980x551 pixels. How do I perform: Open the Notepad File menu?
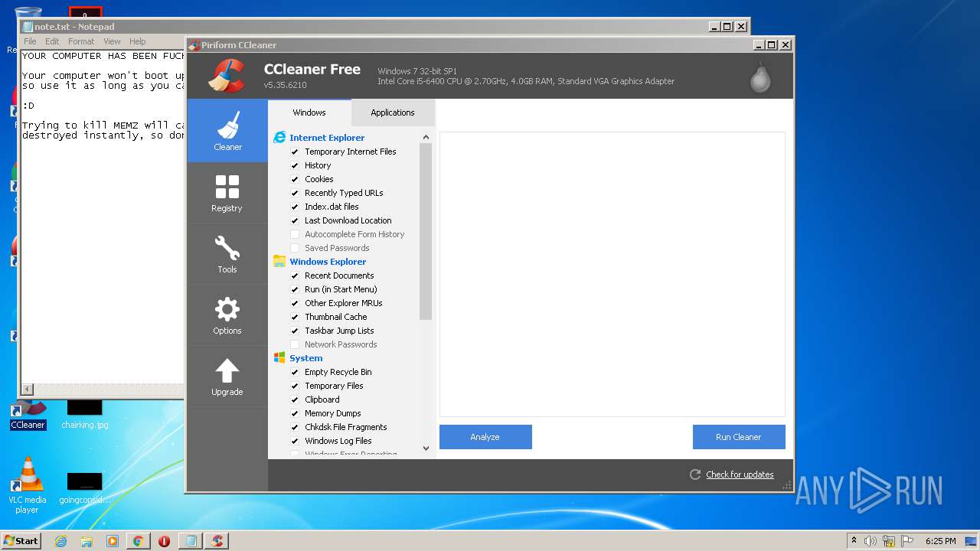pyautogui.click(x=30, y=41)
